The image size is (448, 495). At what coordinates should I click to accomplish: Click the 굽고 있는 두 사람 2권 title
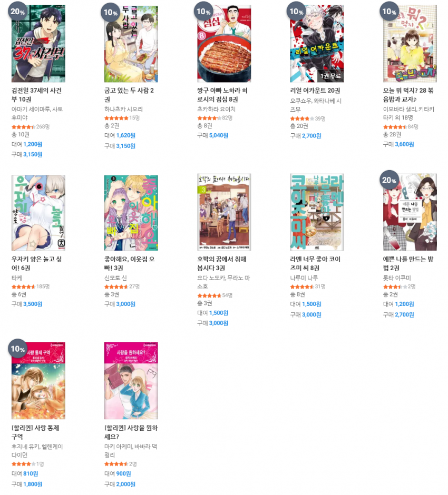coord(129,95)
